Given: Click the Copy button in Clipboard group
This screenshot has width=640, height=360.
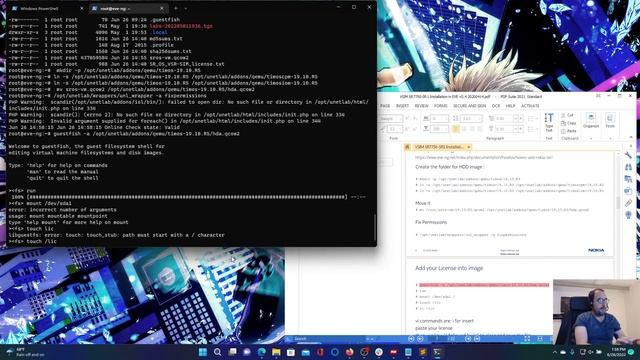Looking at the screenshot, I should [569, 123].
